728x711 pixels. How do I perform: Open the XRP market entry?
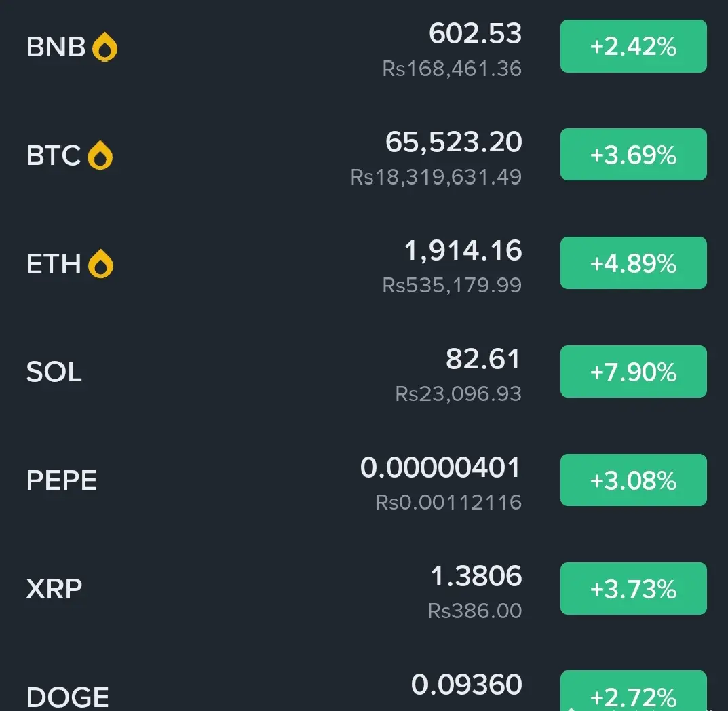364,588
